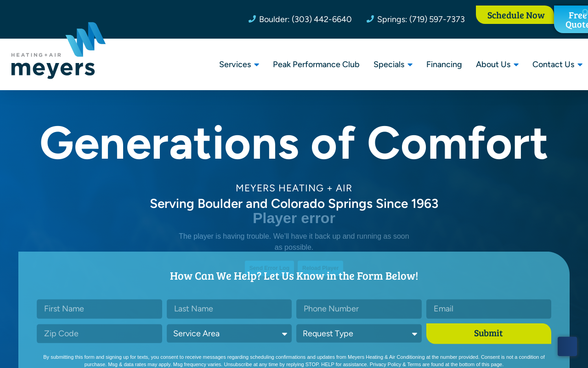Open the Service Area dropdown

pyautogui.click(x=229, y=333)
